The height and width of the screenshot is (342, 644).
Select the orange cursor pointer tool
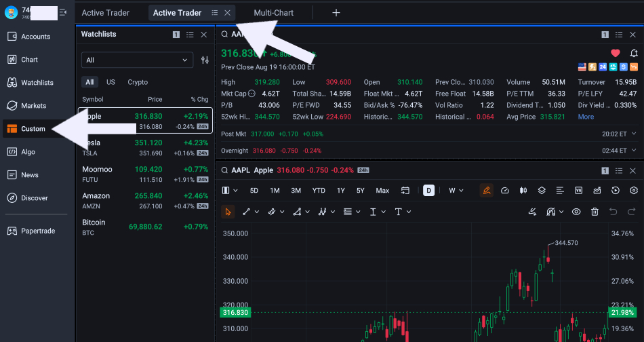pos(228,212)
